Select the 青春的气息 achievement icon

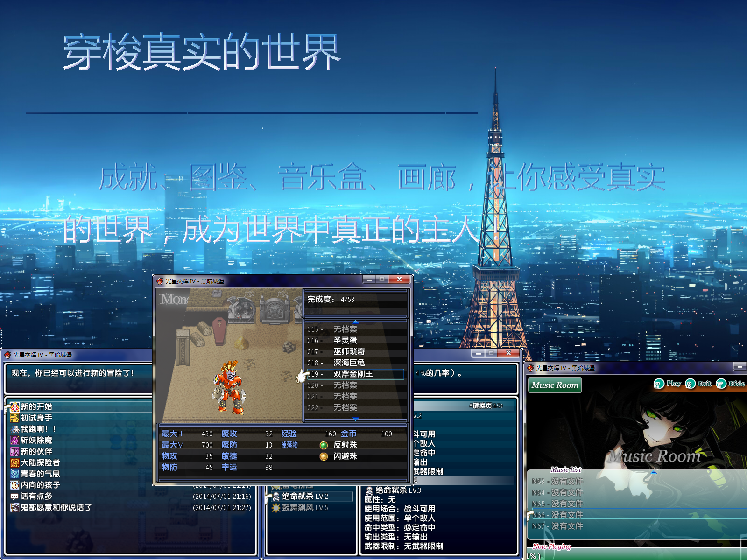[15, 474]
